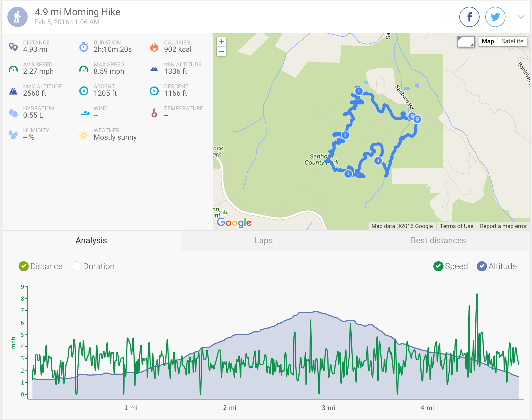The width and height of the screenshot is (532, 420).
Task: Click the duration stopwatch icon
Action: (x=84, y=47)
